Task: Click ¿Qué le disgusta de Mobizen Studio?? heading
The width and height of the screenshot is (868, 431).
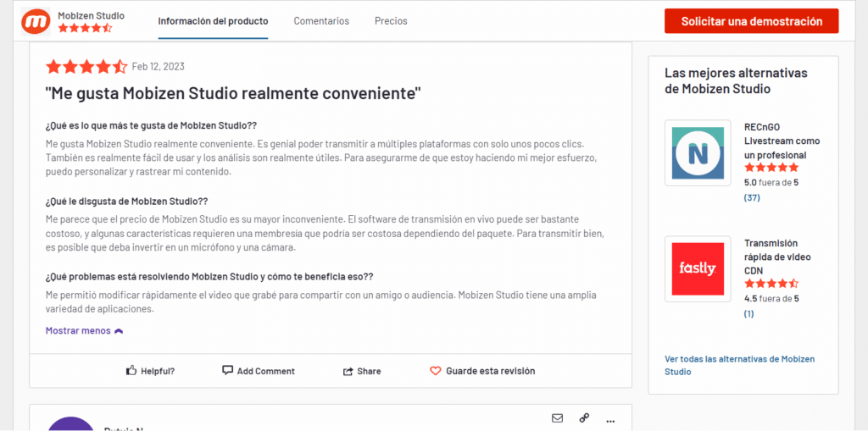Action: click(127, 201)
